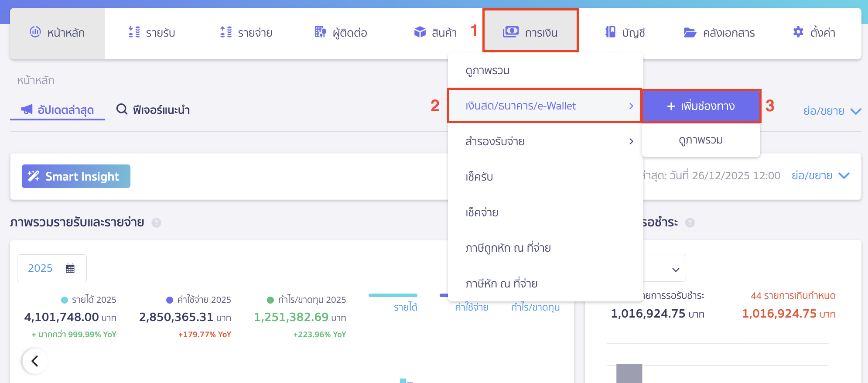868x383 pixels.
Task: Open the คลังเอกสาร document library menu
Action: coord(719,33)
